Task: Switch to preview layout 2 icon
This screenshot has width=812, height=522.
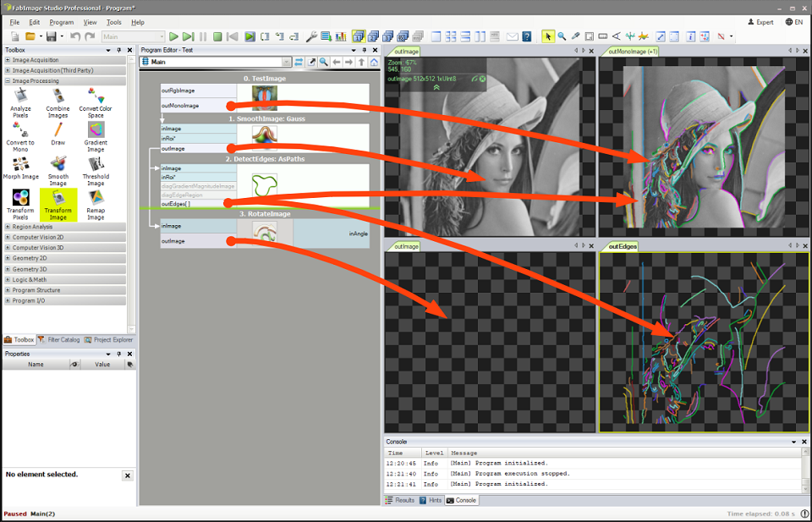Action: [x=373, y=36]
